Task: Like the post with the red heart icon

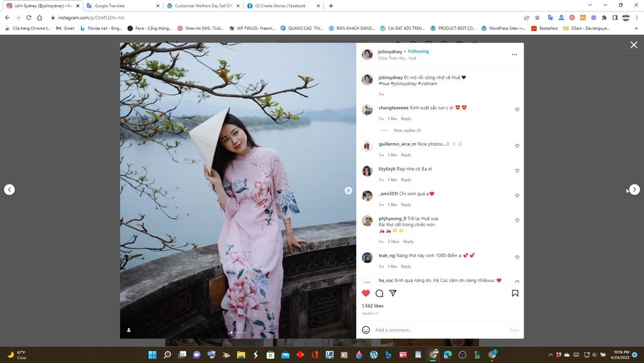Action: click(366, 293)
